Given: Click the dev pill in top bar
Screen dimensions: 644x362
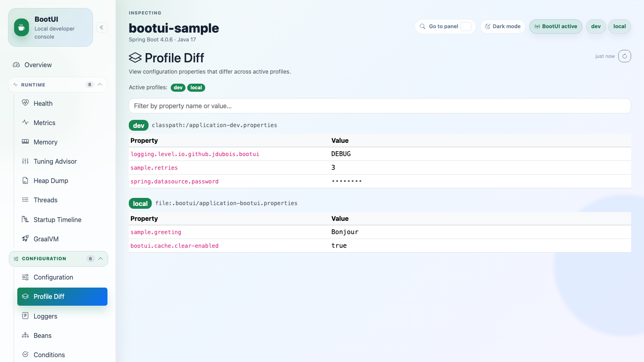Looking at the screenshot, I should point(596,27).
